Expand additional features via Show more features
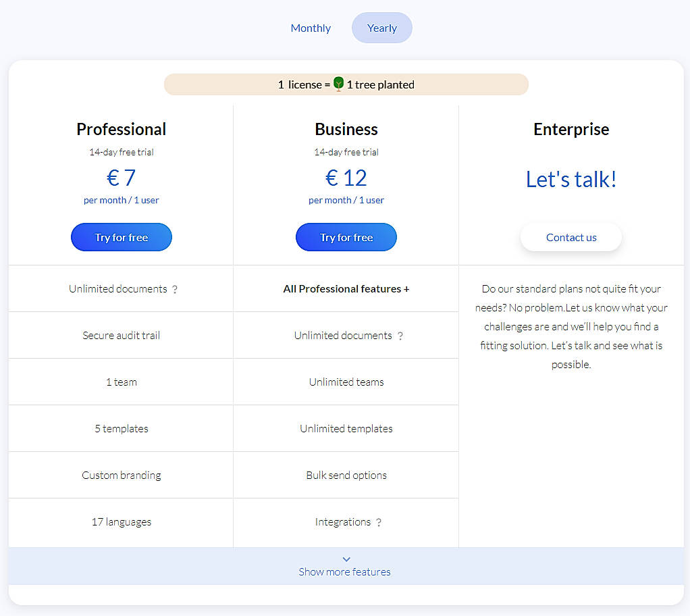This screenshot has width=690, height=616. [x=344, y=571]
